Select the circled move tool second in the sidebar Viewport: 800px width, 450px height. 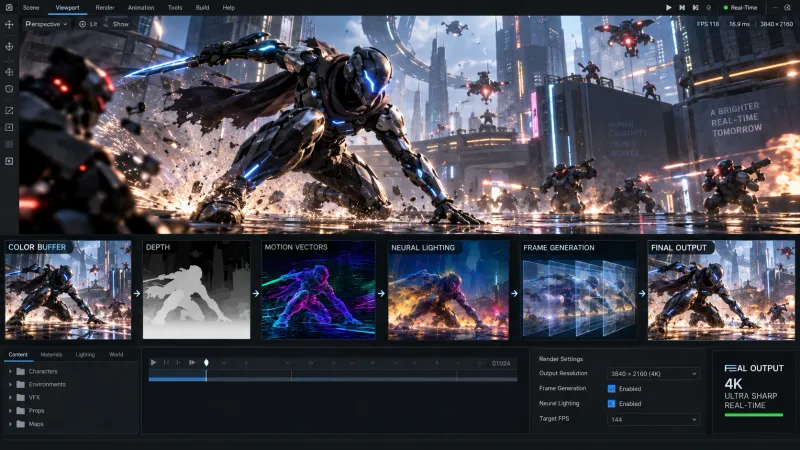[x=9, y=46]
